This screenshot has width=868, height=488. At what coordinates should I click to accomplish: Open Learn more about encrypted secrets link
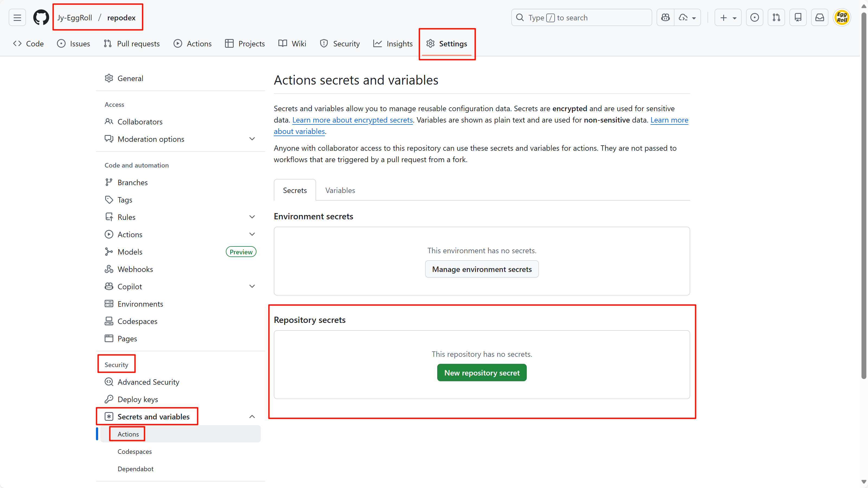click(x=352, y=120)
